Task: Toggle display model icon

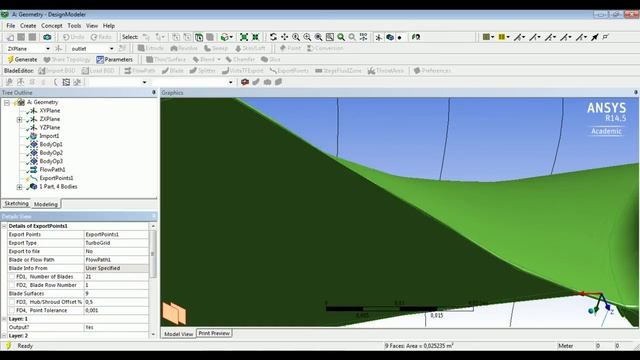Action: coord(390,37)
